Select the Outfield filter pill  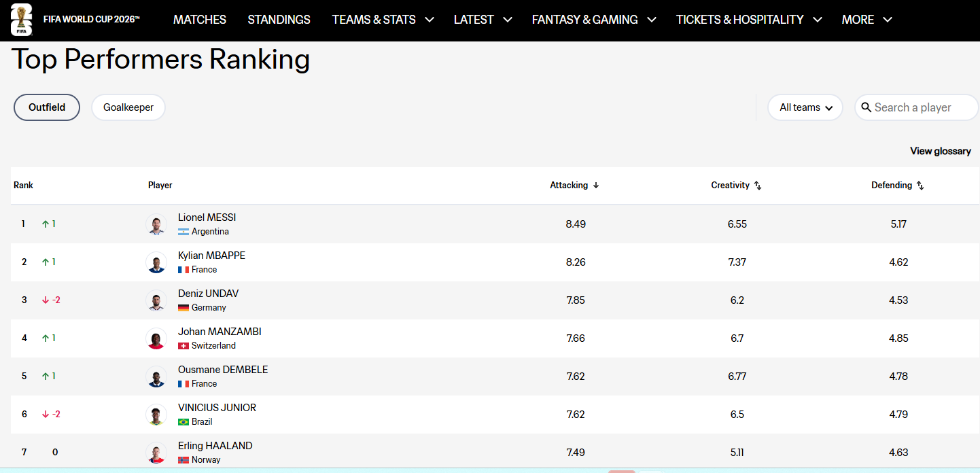tap(47, 107)
